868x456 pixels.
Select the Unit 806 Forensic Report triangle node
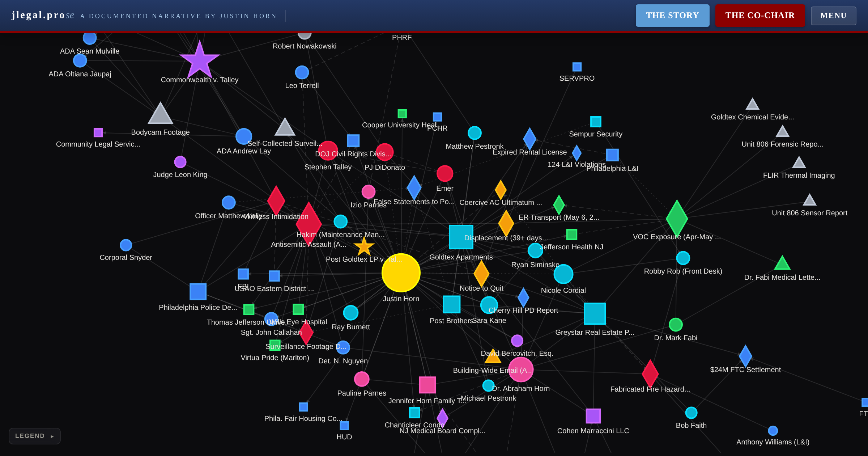pyautogui.click(x=783, y=131)
